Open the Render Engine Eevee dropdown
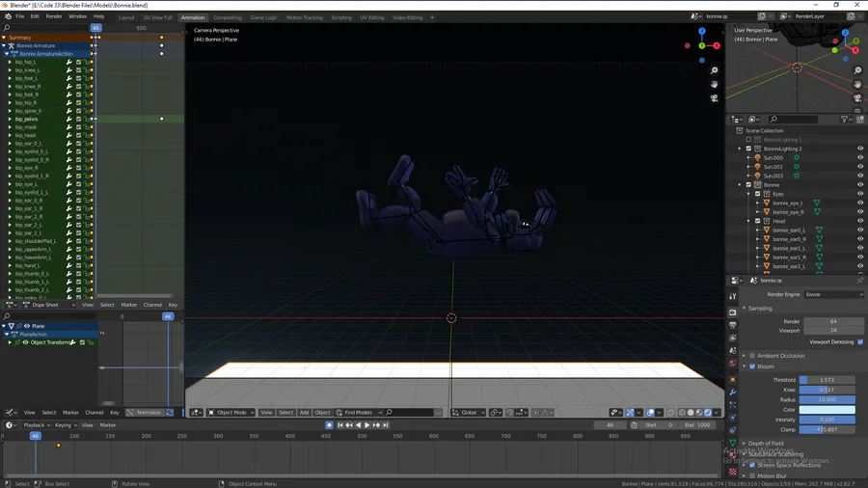 [x=833, y=294]
